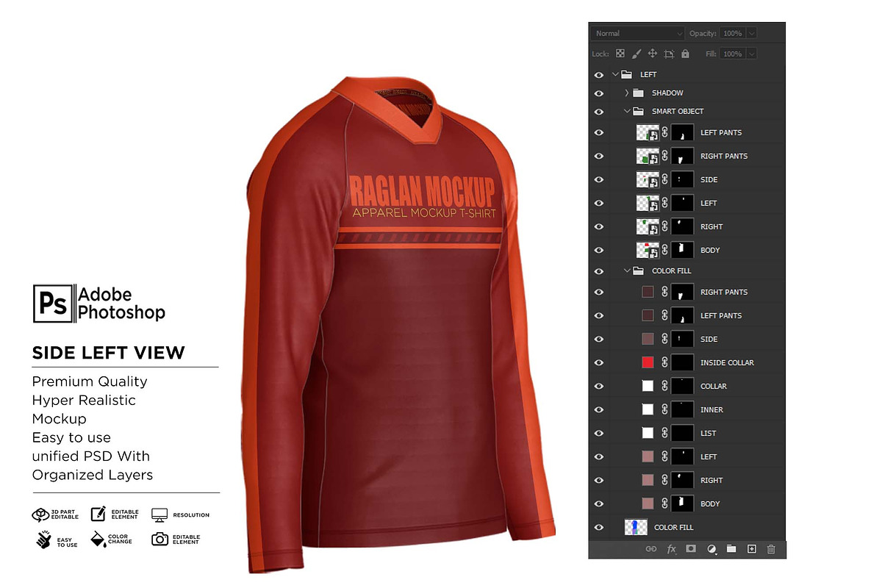
Task: Lock position move-arrows icon
Action: pos(653,54)
